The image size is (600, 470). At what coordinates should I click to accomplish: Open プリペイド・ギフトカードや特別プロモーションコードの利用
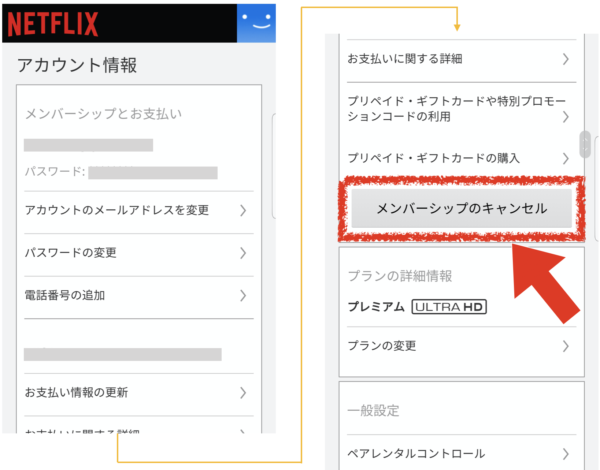[x=461, y=109]
